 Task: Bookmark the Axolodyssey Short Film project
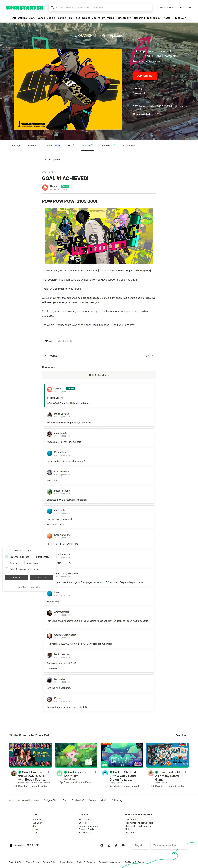click(x=95, y=772)
